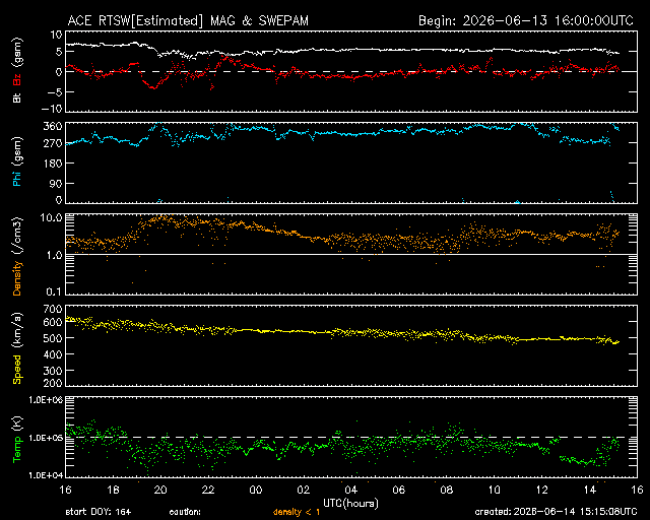The width and height of the screenshot is (650, 520).
Task: Click the '14' hour tick label
Action: [589, 490]
